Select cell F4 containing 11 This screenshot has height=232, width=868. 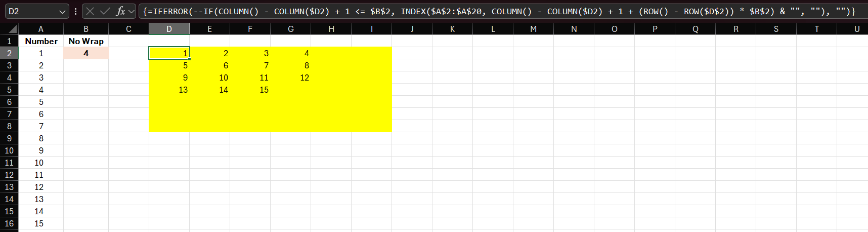pos(250,78)
